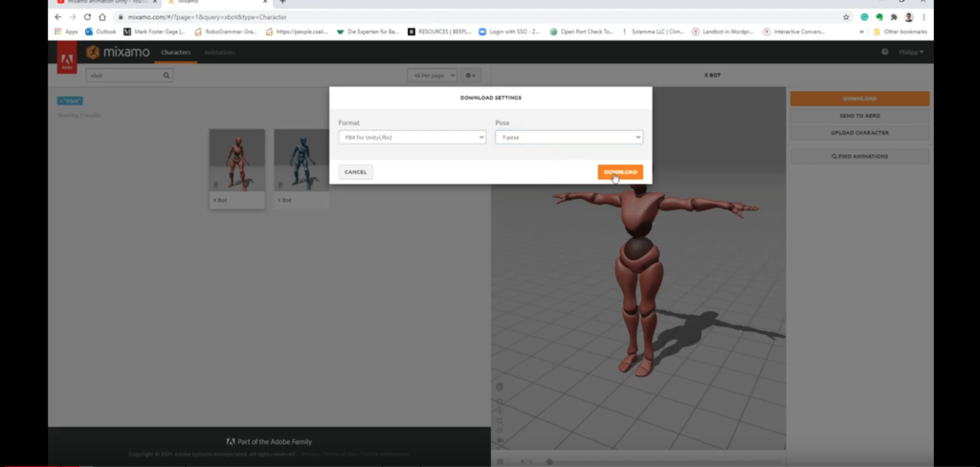Open the Format dropdown in download settings
Viewport: 980px width, 467px height.
pyautogui.click(x=412, y=138)
